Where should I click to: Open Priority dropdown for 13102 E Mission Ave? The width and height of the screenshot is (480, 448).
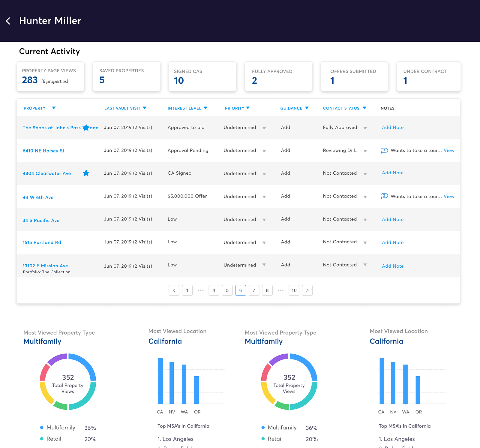click(x=264, y=265)
